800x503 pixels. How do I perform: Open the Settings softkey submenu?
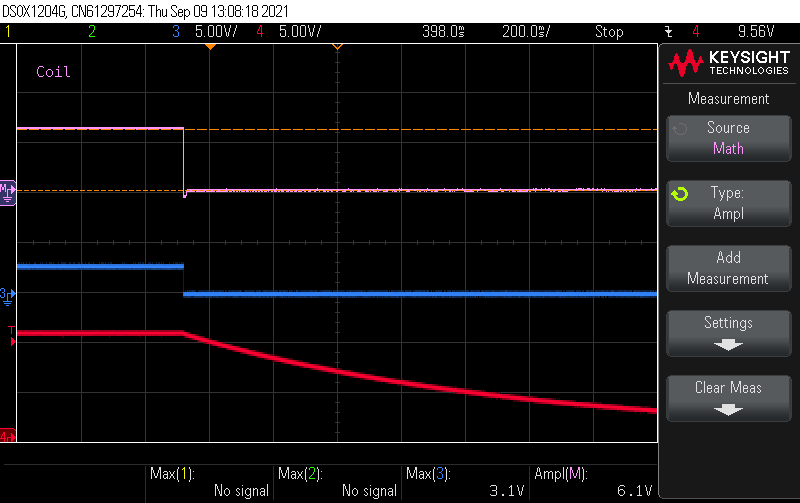[x=729, y=333]
